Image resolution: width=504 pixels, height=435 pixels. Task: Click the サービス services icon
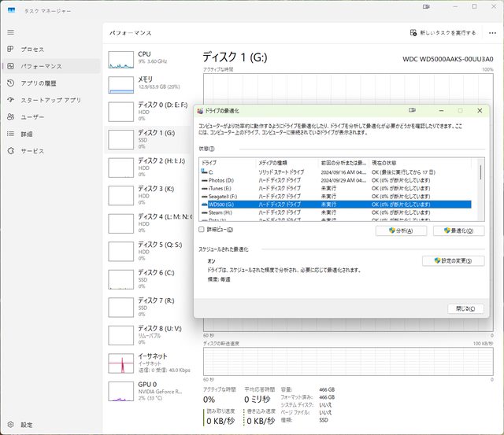[11, 151]
